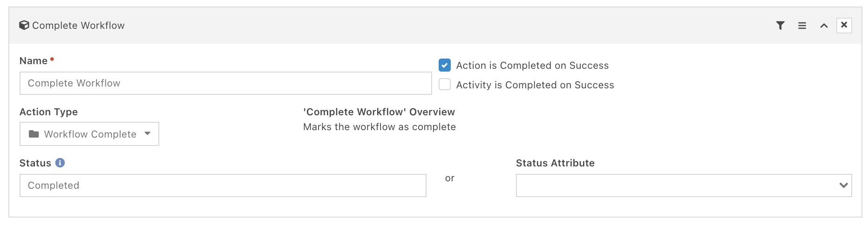
Task: Click the folder icon in Action Type selector
Action: click(34, 134)
